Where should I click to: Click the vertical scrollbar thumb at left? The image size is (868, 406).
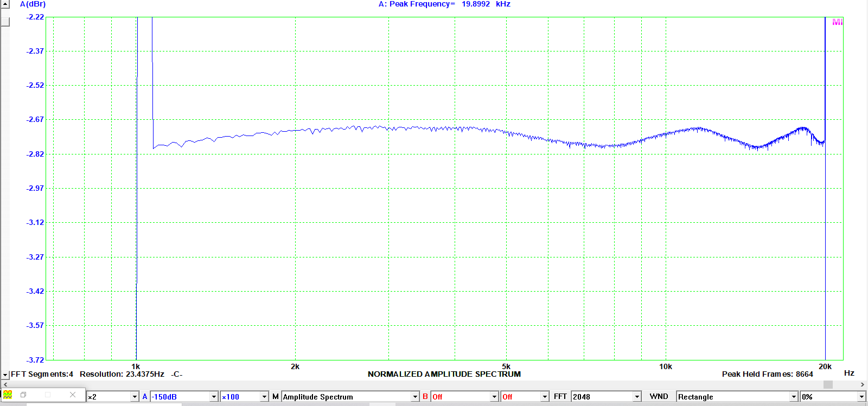5,22
